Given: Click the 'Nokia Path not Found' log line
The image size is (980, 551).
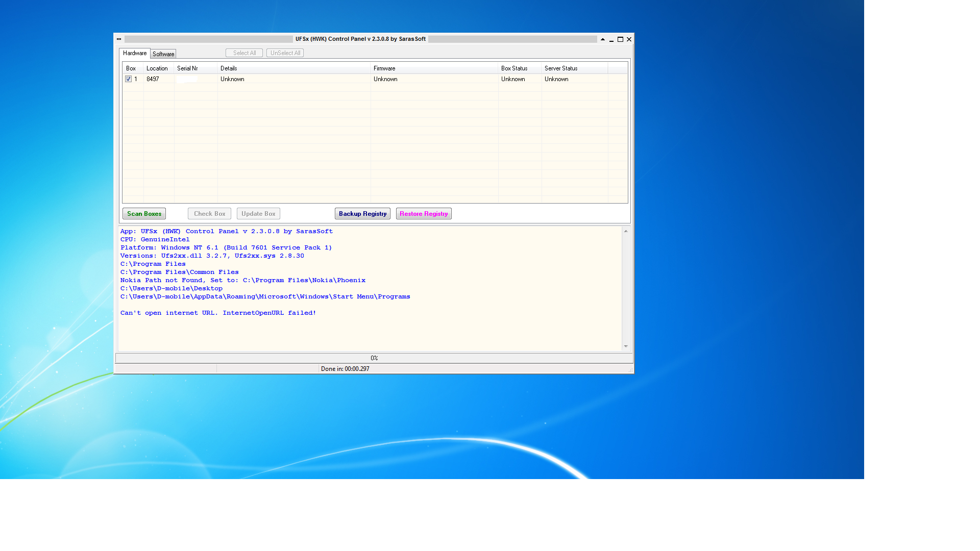Looking at the screenshot, I should (x=243, y=280).
